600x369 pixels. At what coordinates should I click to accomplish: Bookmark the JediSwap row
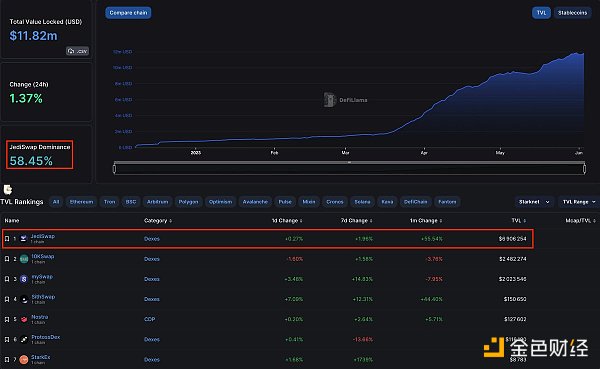click(7, 238)
